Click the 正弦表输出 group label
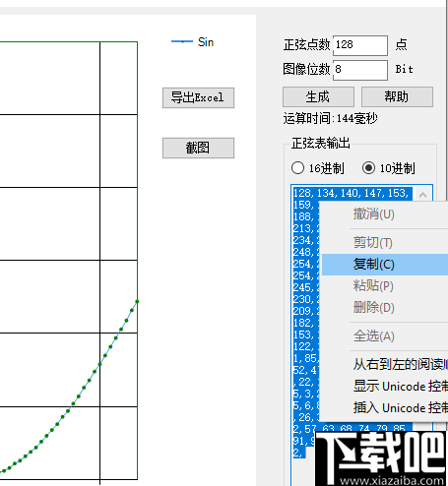This screenshot has width=448, height=486. 321,144
